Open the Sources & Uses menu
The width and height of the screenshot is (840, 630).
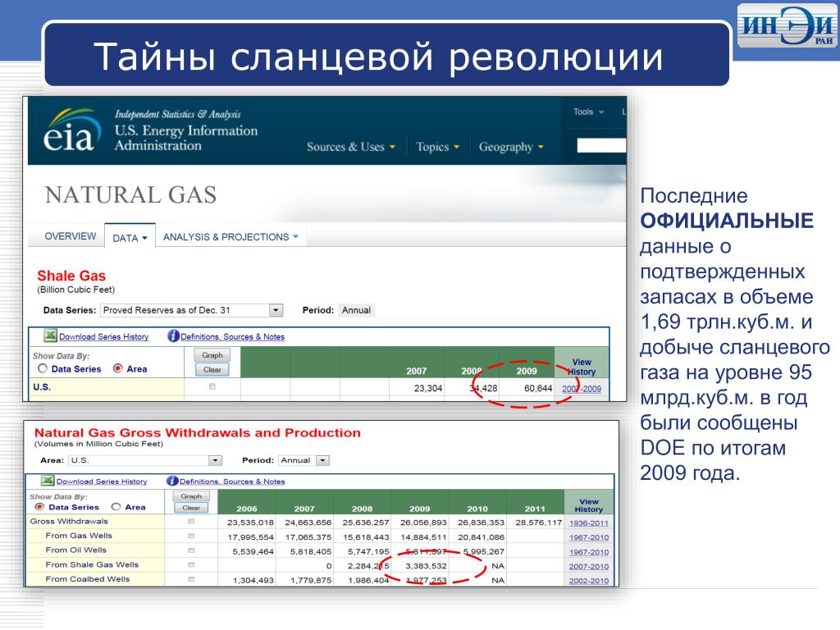point(351,147)
